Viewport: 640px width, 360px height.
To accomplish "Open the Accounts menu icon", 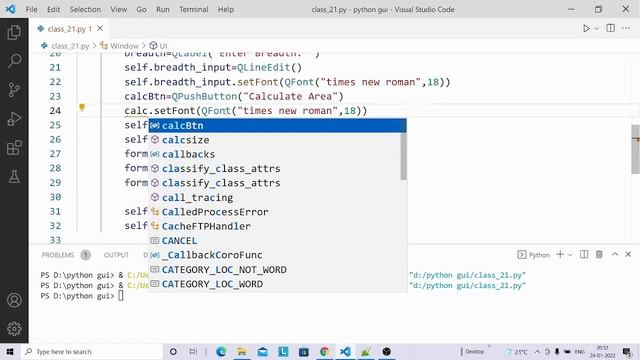I will click(14, 300).
